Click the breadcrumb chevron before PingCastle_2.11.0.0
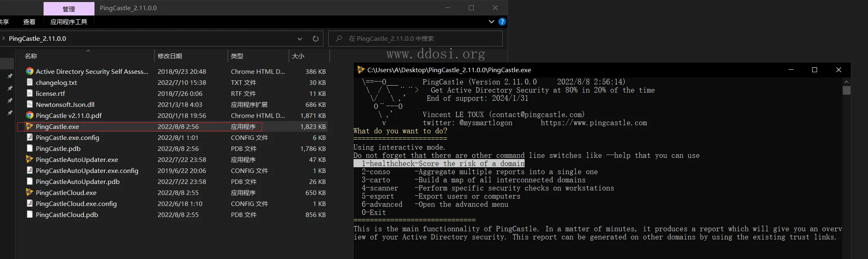Screen dimensions: 868x259 pyautogui.click(x=3, y=38)
